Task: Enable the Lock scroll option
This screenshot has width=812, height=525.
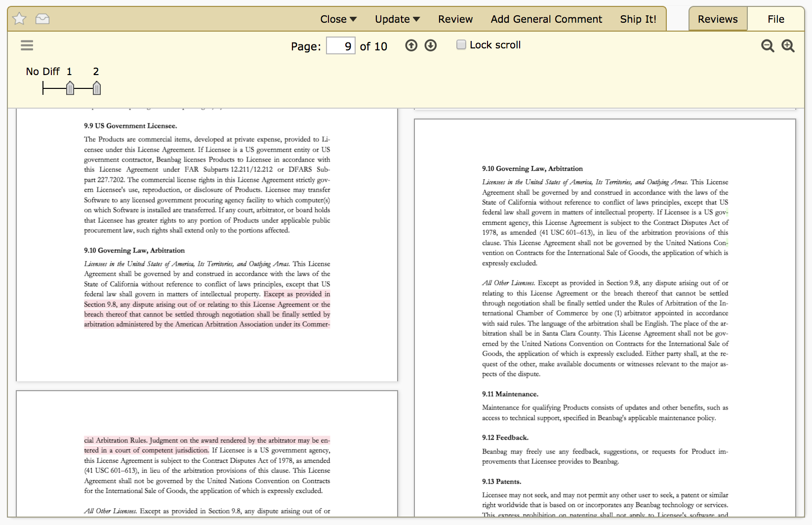Action: tap(461, 44)
